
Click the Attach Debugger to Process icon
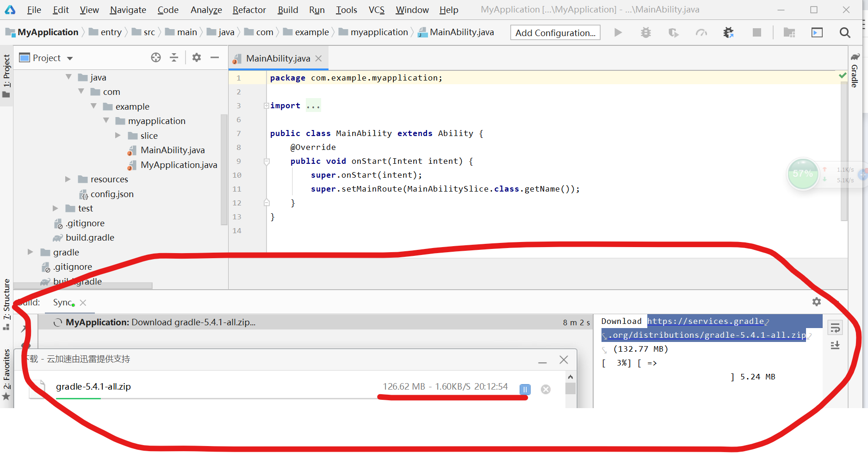pyautogui.click(x=729, y=32)
